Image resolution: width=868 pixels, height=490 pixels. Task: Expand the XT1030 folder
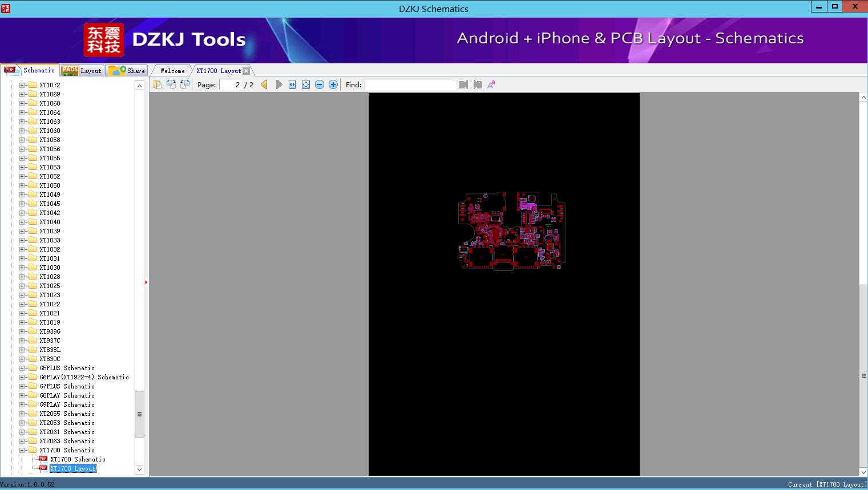pos(22,268)
